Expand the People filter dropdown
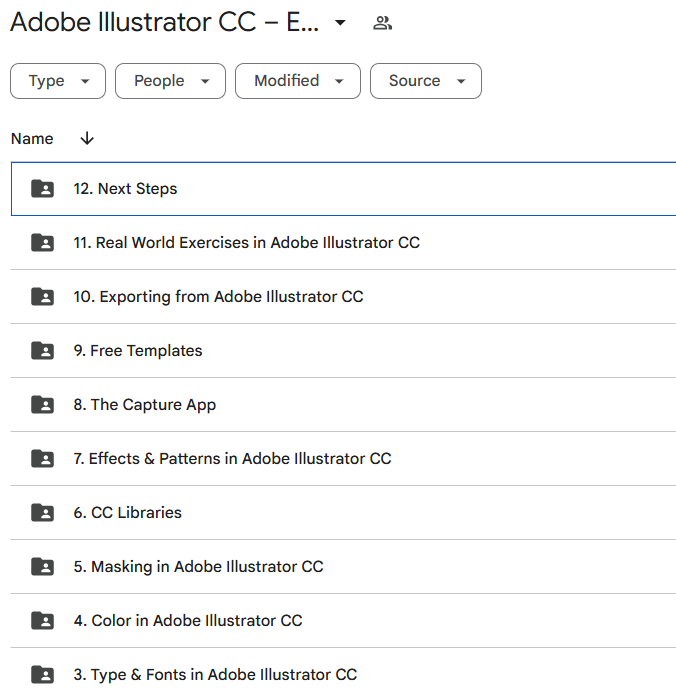This screenshot has width=676, height=693. tap(171, 81)
